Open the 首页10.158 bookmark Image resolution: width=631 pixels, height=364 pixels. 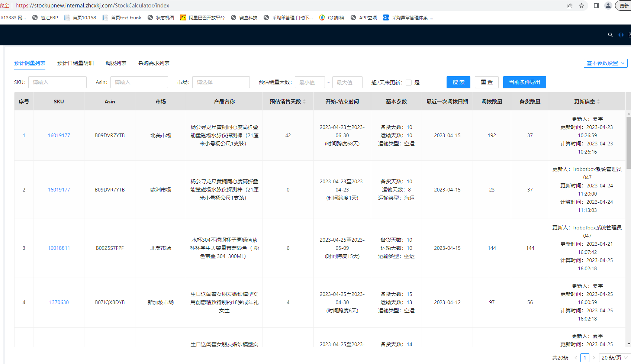click(80, 17)
